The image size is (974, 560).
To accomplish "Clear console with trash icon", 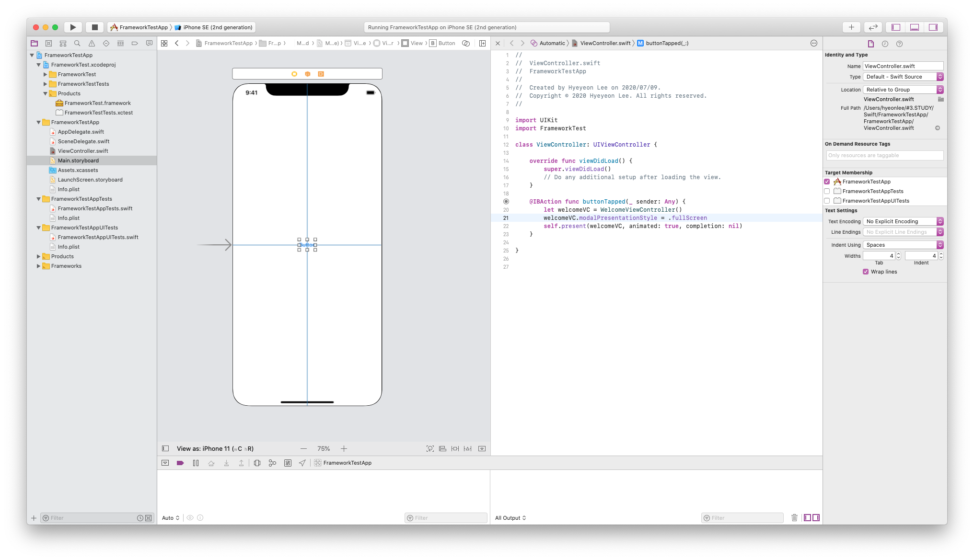I will point(794,517).
